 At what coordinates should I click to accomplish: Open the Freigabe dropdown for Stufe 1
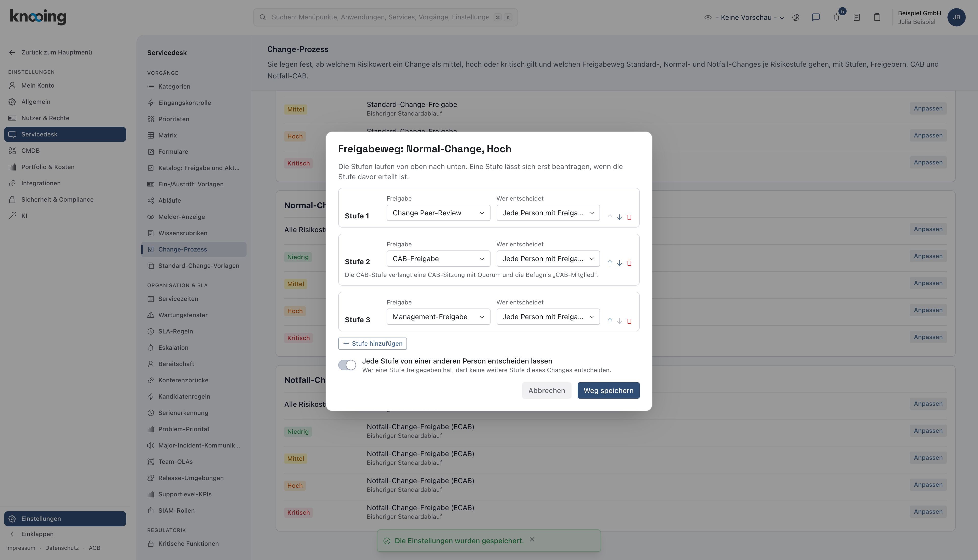tap(438, 213)
